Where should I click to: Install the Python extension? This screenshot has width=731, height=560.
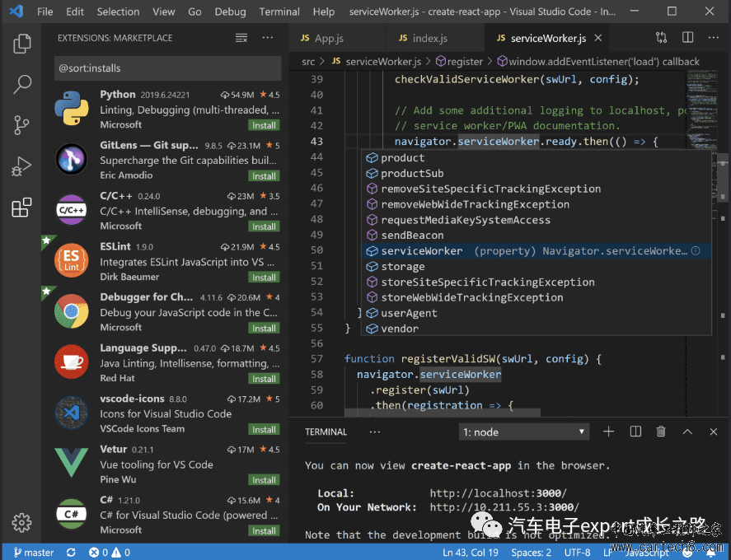264,125
